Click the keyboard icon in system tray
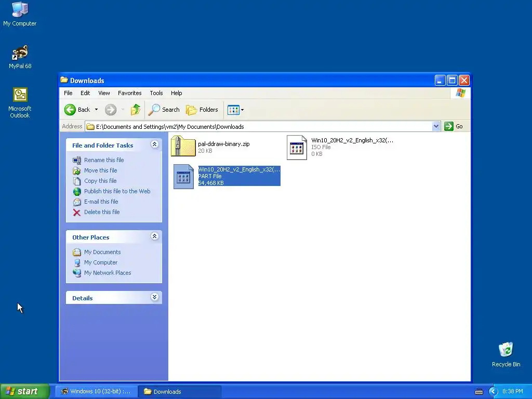The width and height of the screenshot is (532, 399). pyautogui.click(x=478, y=392)
